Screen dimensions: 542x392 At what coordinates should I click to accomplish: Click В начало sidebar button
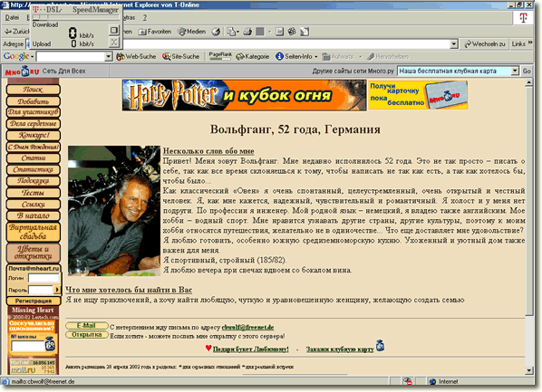(x=34, y=215)
